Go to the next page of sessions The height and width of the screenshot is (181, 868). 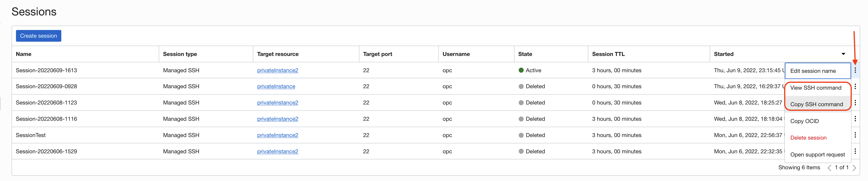click(x=854, y=168)
